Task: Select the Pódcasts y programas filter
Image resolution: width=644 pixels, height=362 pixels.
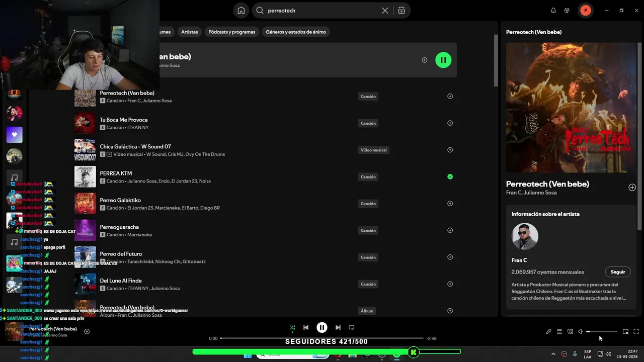Action: pyautogui.click(x=232, y=32)
